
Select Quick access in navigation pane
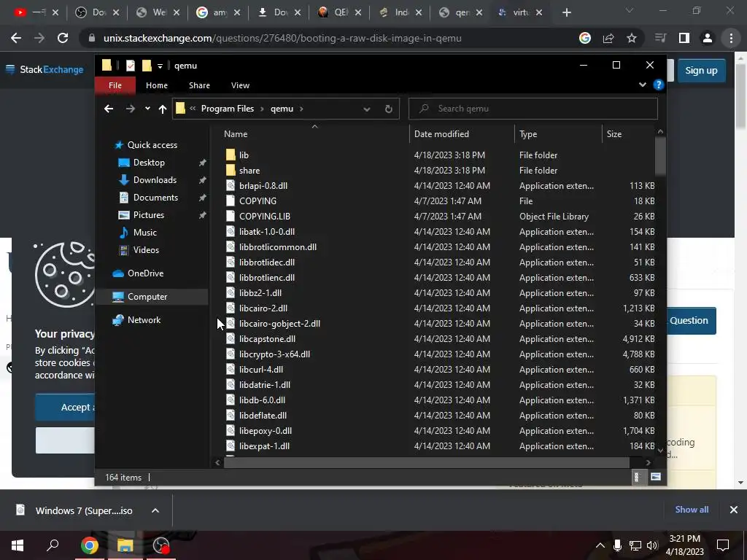(x=152, y=145)
